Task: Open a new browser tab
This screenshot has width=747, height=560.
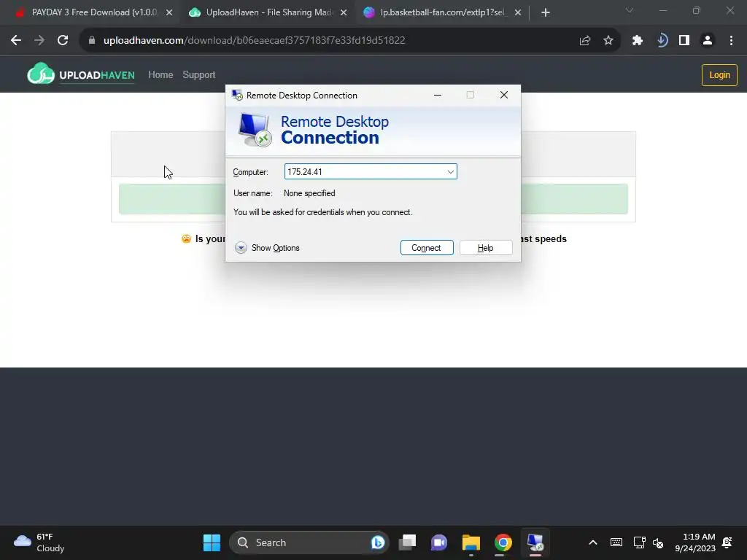Action: [546, 12]
